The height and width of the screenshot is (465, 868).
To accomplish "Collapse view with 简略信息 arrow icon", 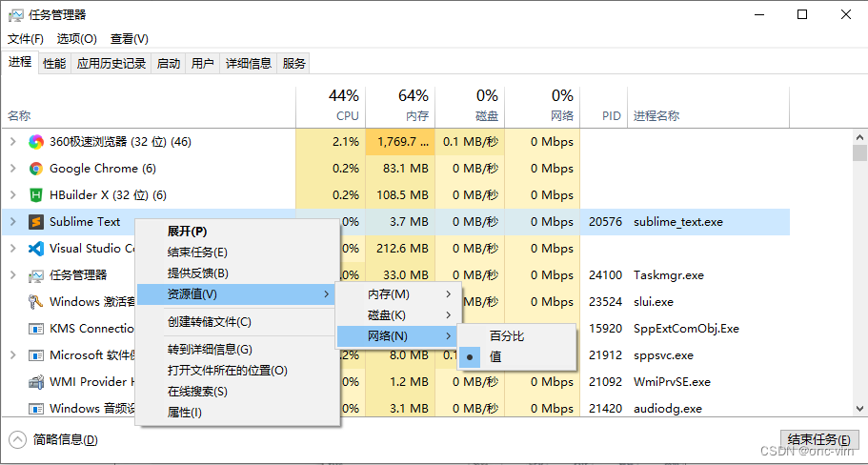I will 18,440.
